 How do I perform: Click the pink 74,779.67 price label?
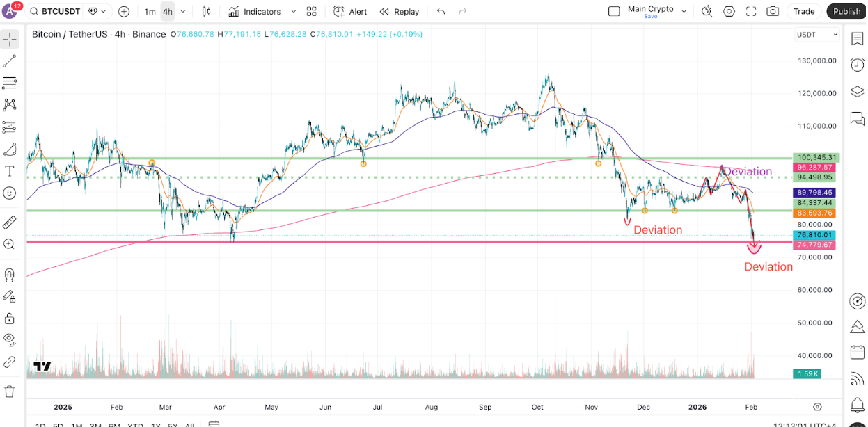(813, 245)
